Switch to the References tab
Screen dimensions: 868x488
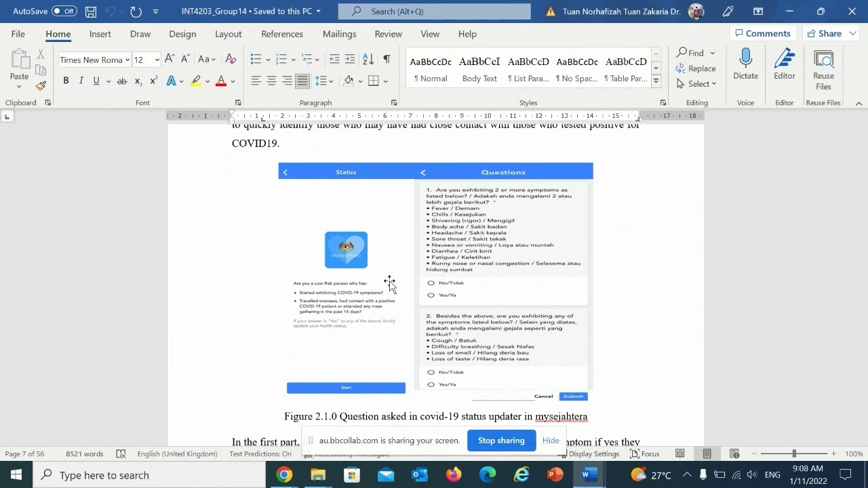(282, 34)
